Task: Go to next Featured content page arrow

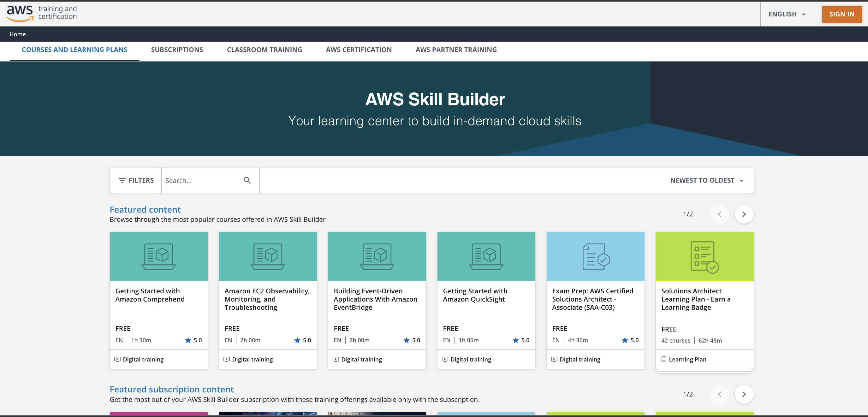Action: click(744, 214)
